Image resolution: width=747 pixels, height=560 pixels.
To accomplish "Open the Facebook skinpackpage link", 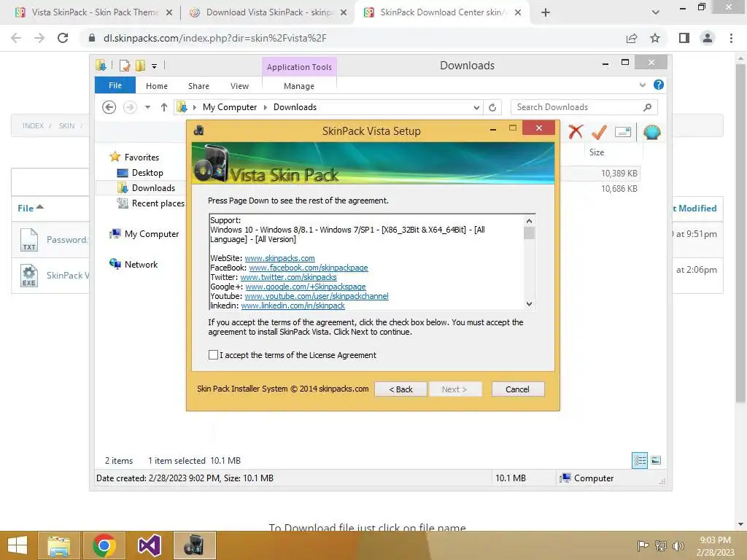I will click(309, 268).
